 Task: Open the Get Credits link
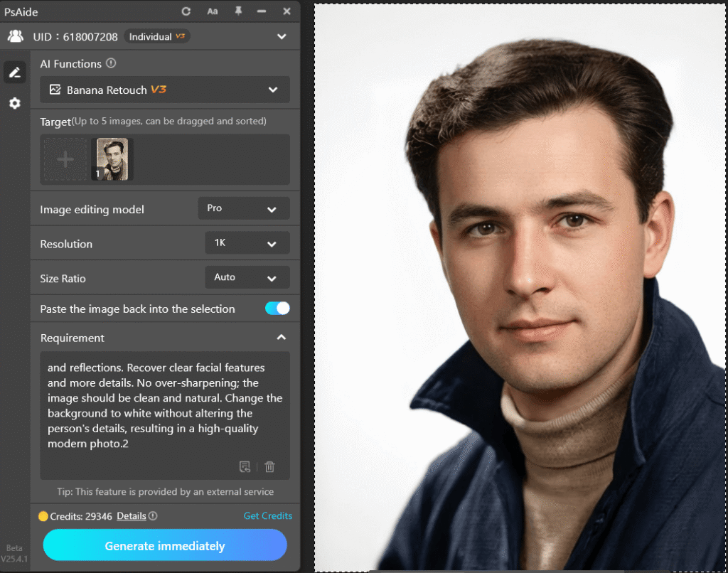point(268,515)
